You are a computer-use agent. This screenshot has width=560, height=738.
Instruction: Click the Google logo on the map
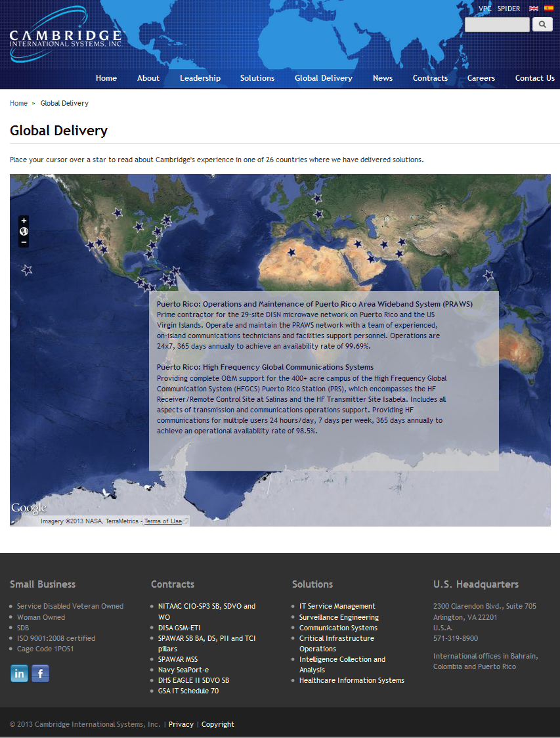coord(29,508)
